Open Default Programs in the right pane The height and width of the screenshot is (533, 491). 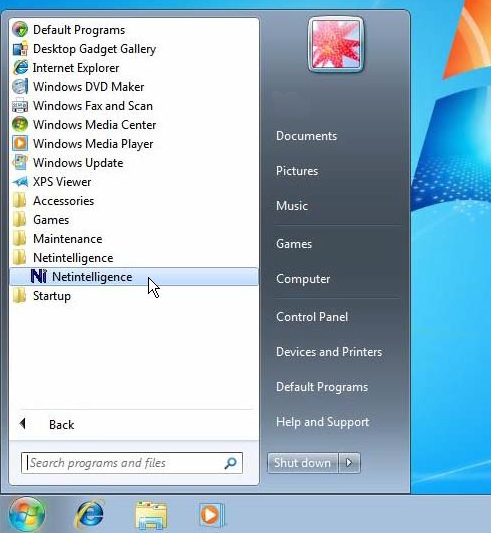point(322,387)
